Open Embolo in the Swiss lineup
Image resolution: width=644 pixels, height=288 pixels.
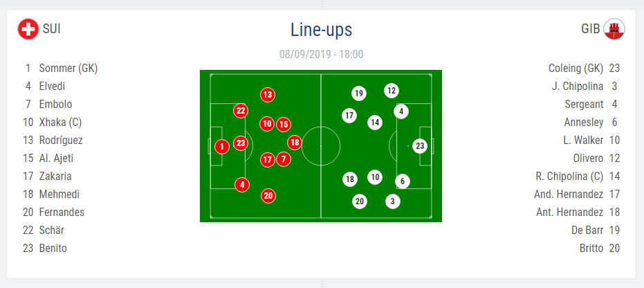pos(55,105)
